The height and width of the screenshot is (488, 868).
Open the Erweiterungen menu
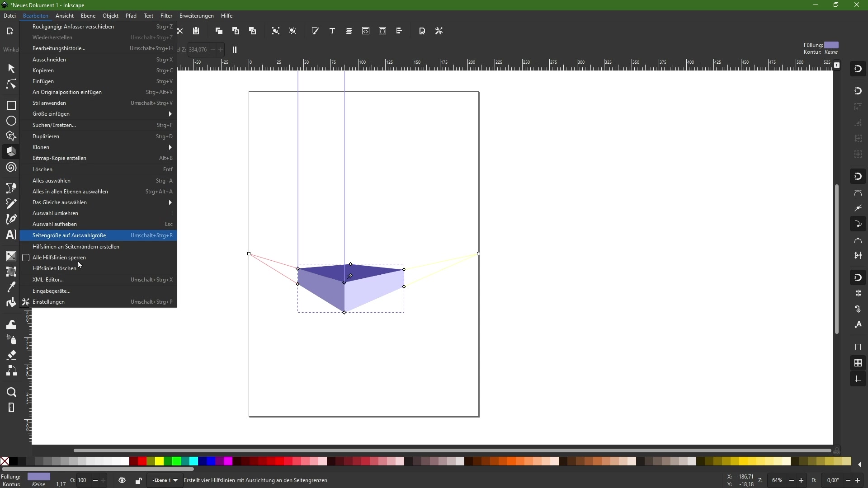[196, 16]
